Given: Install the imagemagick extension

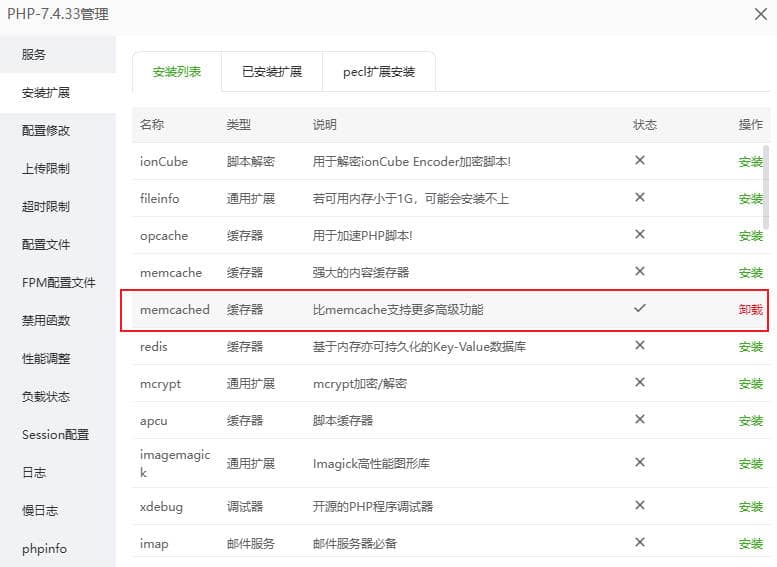Looking at the screenshot, I should tap(750, 464).
